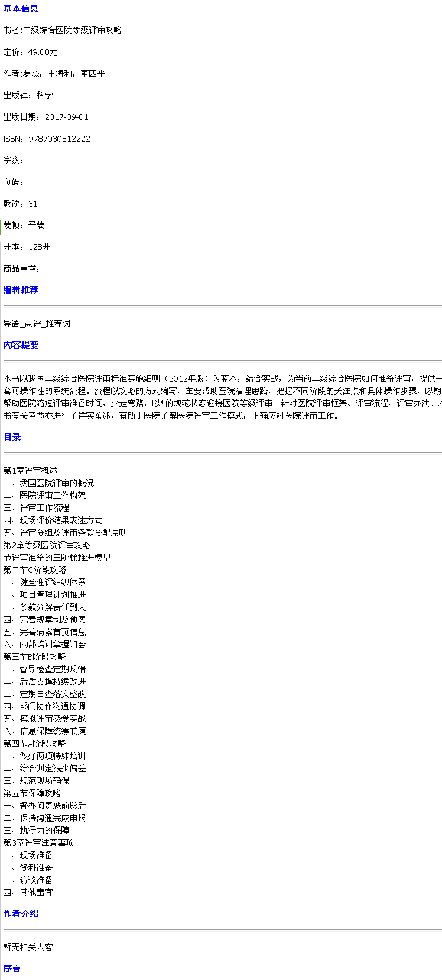Select the book title 二级综合医院等级评审攻略 line

(x=63, y=30)
